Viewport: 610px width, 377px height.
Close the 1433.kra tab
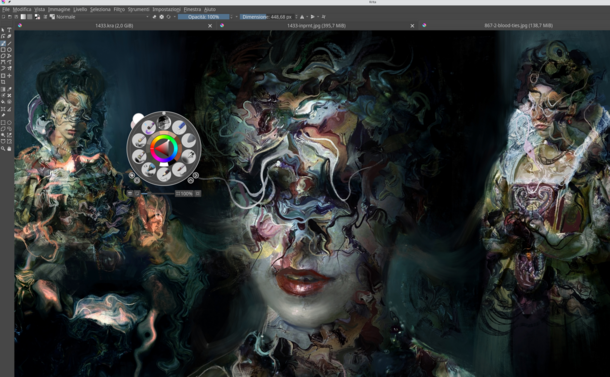(x=210, y=26)
